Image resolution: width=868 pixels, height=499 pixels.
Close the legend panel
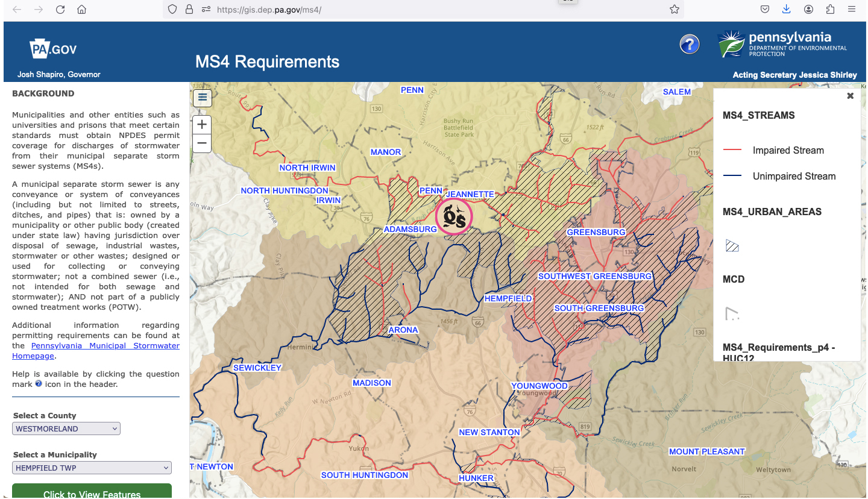coord(850,96)
